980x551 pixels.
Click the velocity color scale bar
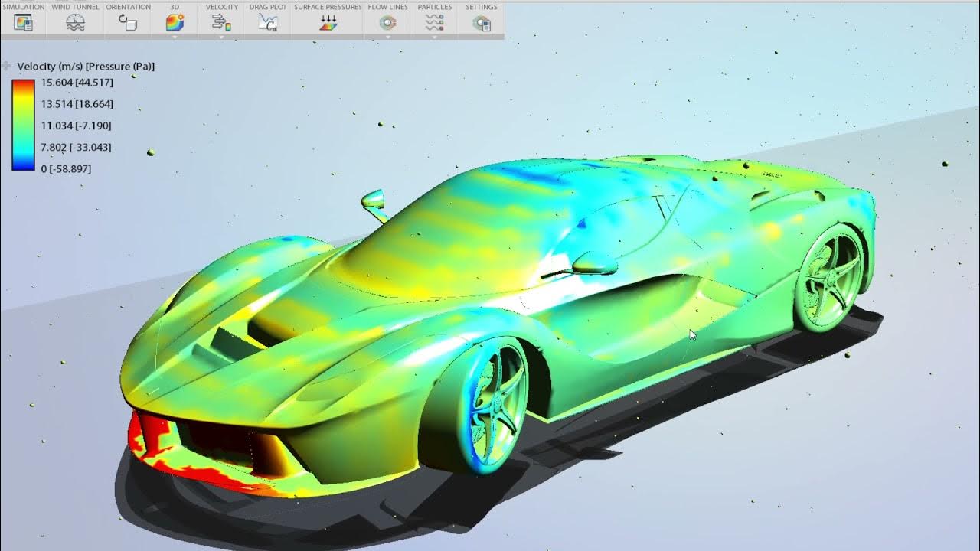(23, 124)
